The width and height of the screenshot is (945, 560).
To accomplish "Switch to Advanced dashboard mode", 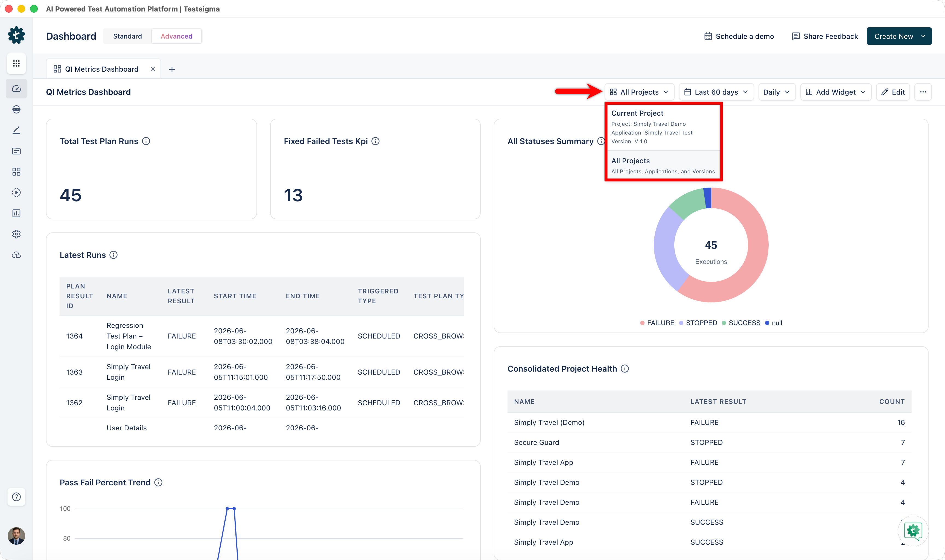I will tap(177, 36).
